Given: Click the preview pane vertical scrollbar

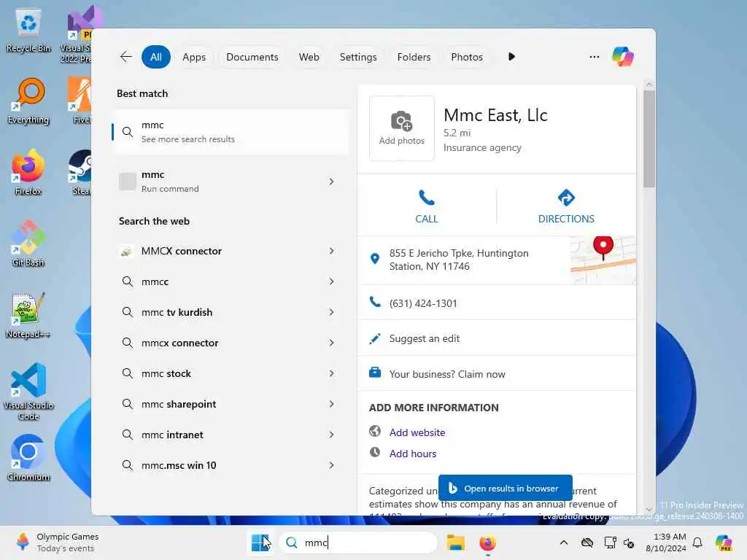Looking at the screenshot, I should click(x=649, y=138).
